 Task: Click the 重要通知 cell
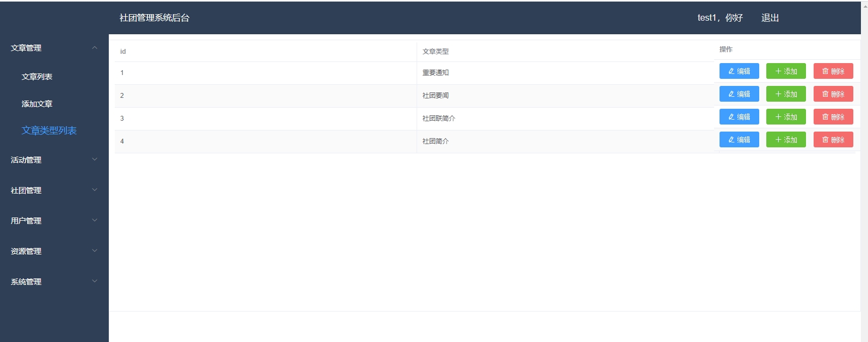point(565,73)
